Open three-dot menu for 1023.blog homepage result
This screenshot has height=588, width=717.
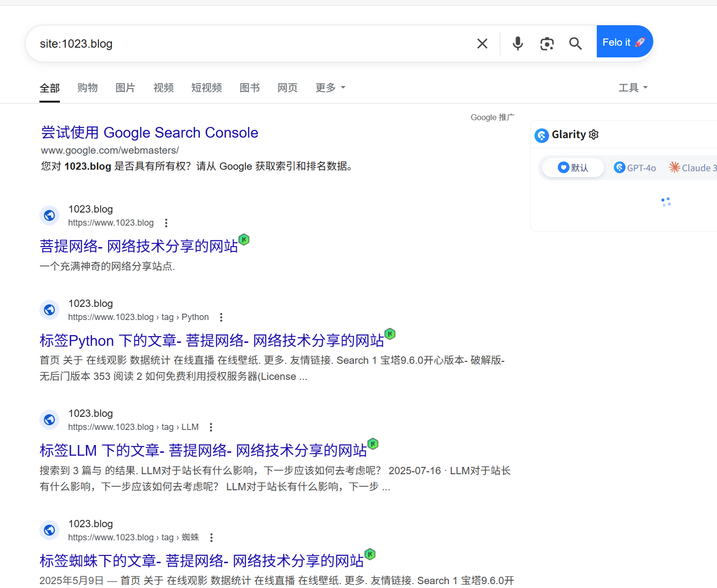tap(166, 223)
